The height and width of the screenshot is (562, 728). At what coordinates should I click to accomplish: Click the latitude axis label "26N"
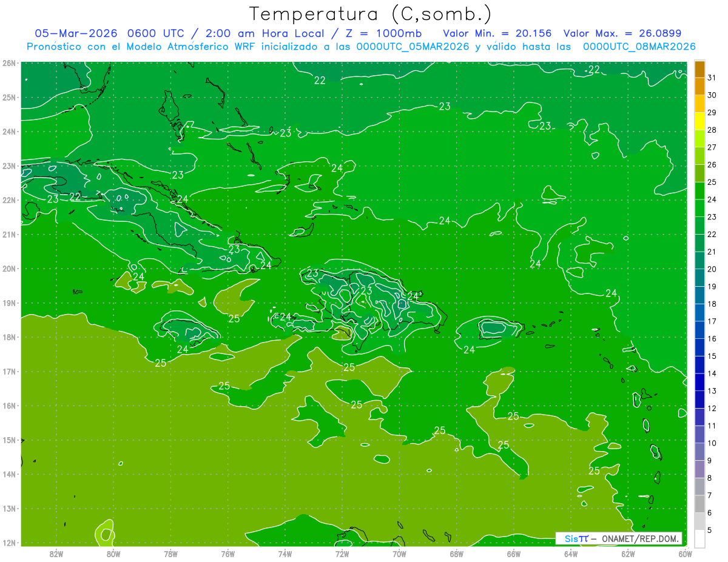9,63
